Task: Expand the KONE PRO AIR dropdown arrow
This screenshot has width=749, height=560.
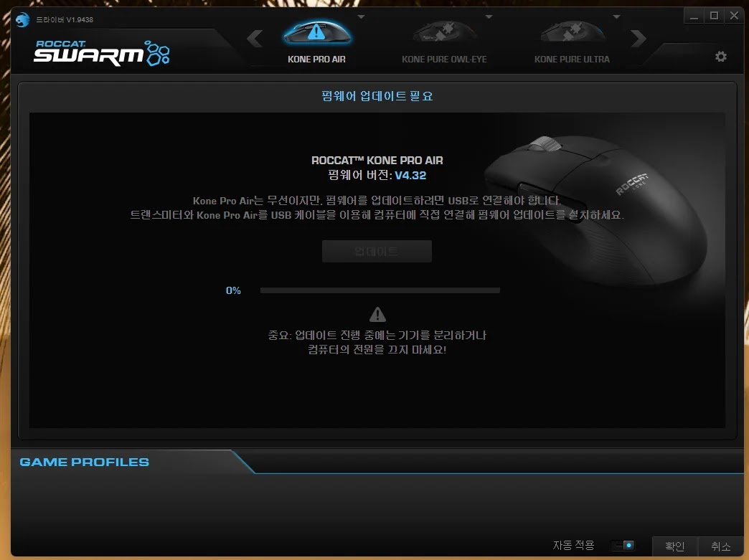Action: (x=361, y=16)
